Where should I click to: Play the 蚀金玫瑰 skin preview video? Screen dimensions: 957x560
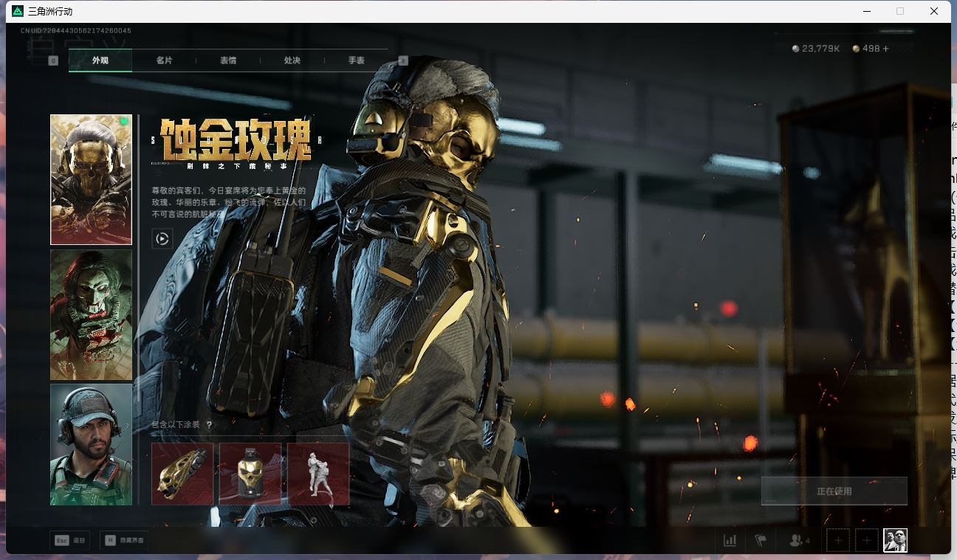coord(162,238)
